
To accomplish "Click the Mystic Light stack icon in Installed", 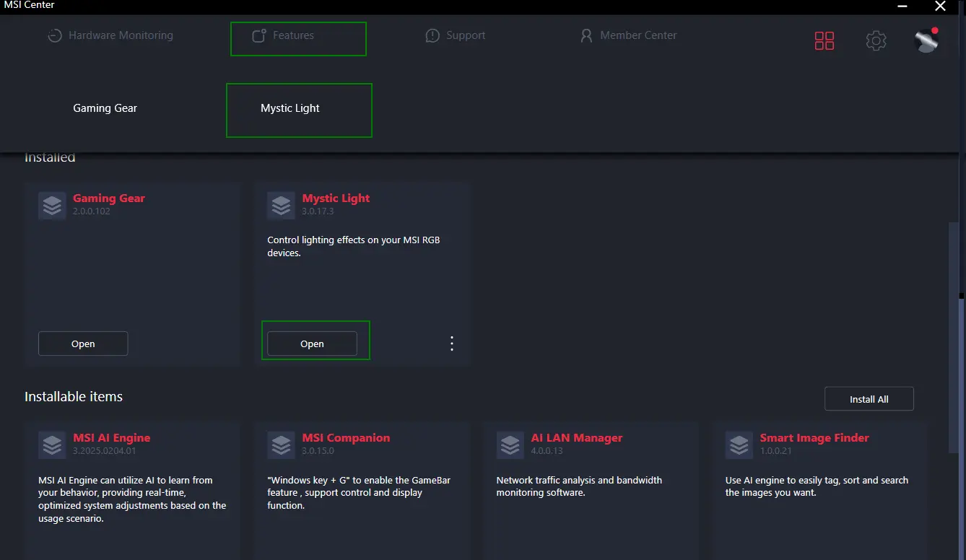I will coord(281,206).
